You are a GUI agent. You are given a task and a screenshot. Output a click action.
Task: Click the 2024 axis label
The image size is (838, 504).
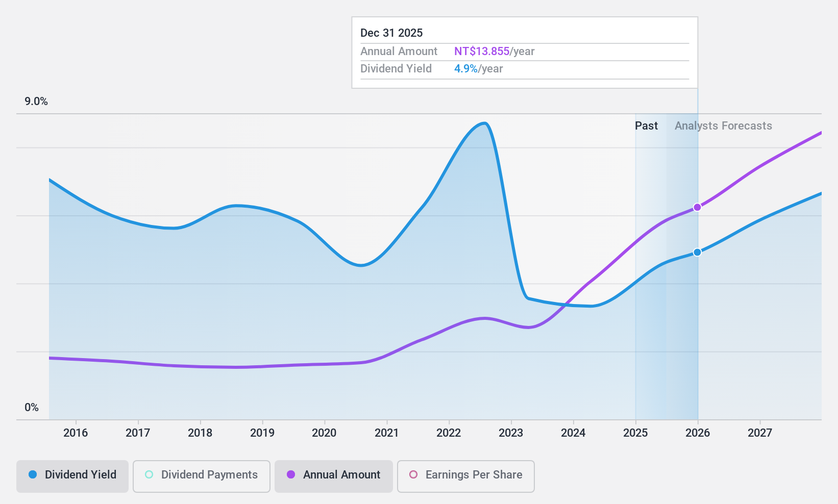pyautogui.click(x=573, y=433)
